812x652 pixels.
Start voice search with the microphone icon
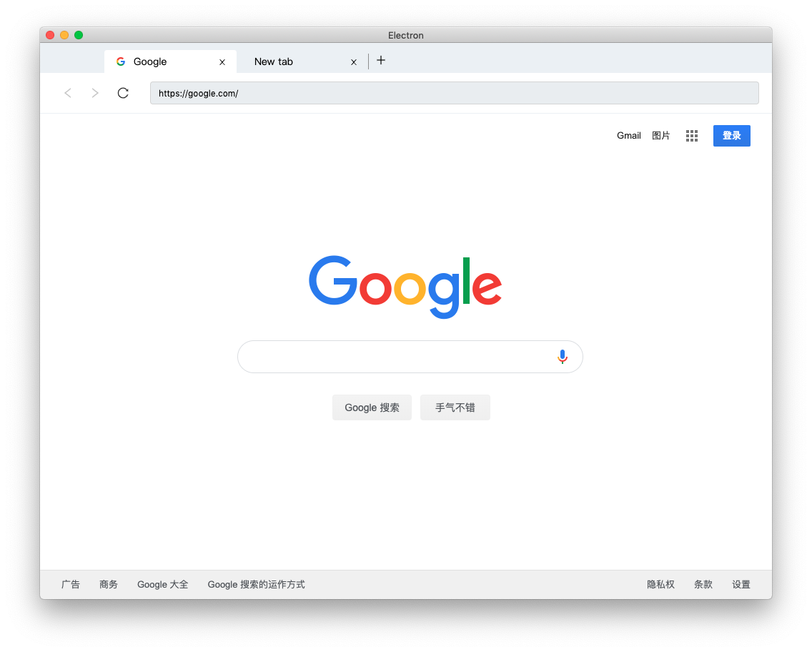tap(563, 357)
